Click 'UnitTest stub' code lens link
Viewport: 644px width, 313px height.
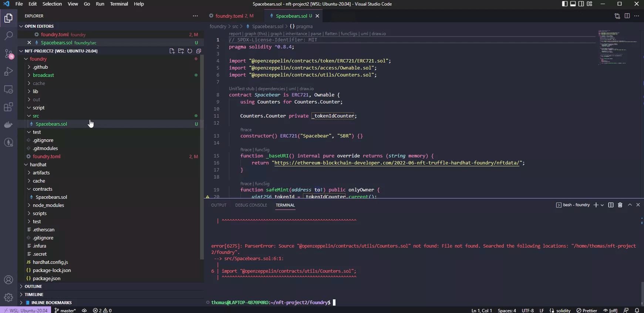pos(242,89)
